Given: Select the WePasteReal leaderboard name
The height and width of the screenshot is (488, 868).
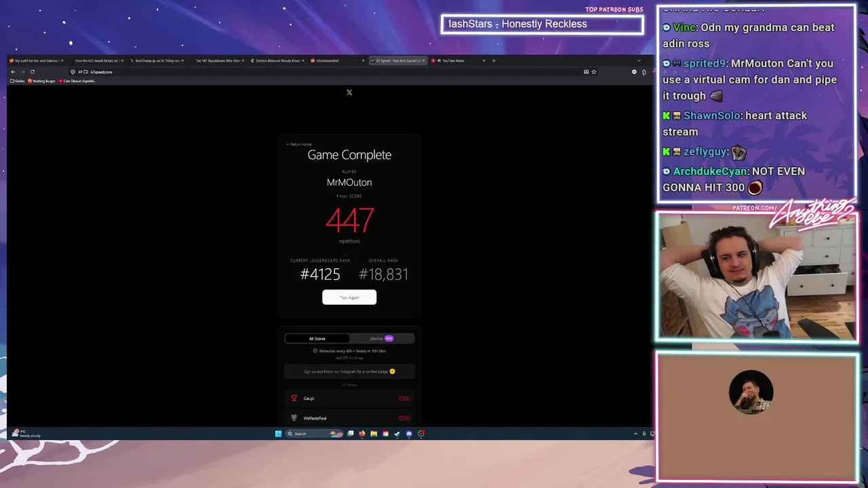Looking at the screenshot, I should (315, 418).
